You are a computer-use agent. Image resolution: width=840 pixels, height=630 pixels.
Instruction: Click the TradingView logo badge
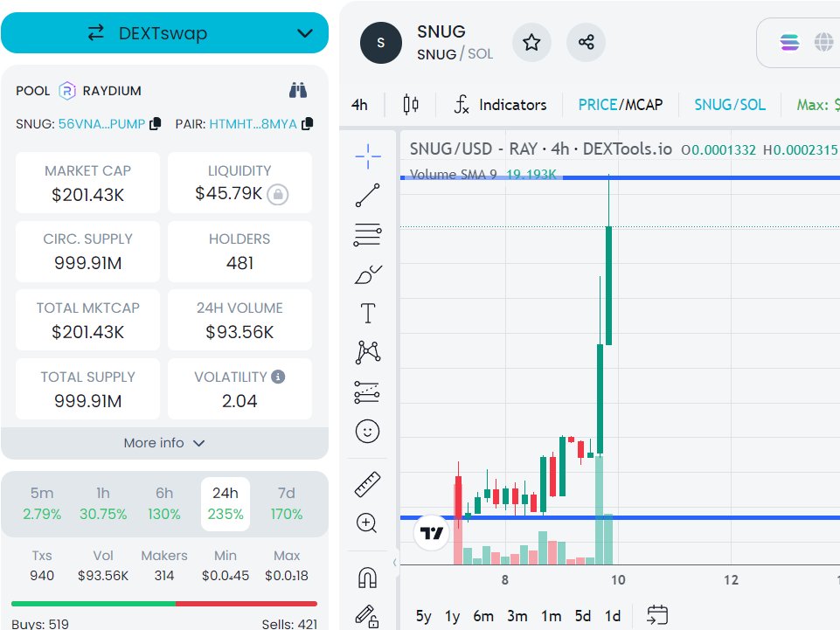point(431,532)
